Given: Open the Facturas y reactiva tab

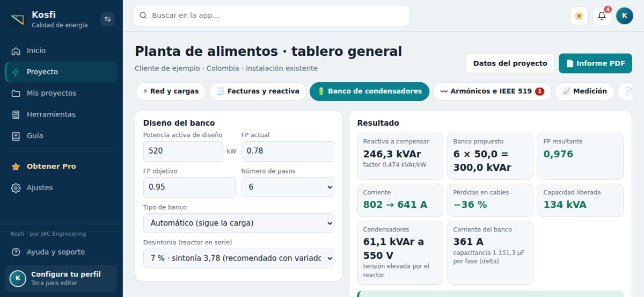Looking at the screenshot, I should coord(258,91).
